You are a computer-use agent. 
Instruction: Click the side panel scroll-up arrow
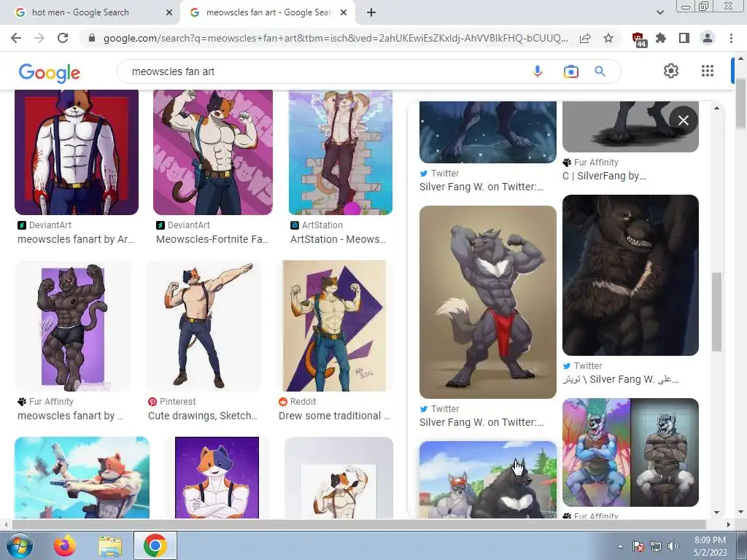click(x=716, y=109)
